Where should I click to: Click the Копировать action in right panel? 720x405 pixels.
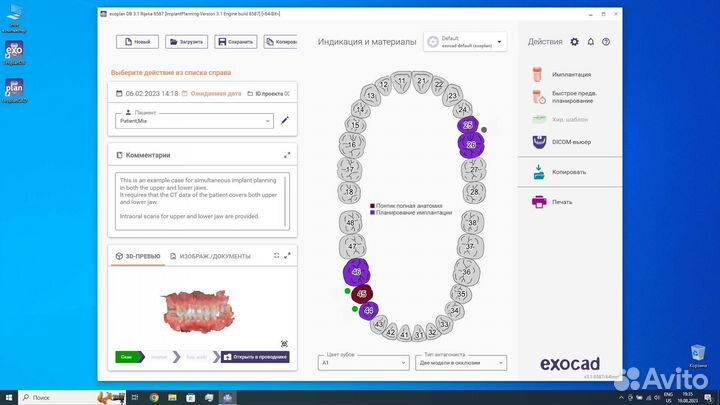(569, 172)
